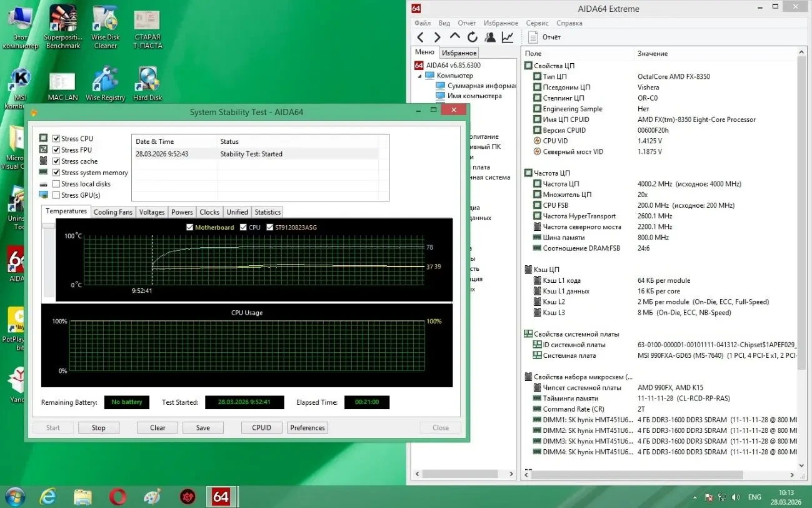The height and width of the screenshot is (508, 812).
Task: Select the Stability Test: Started log entry
Action: pyautogui.click(x=251, y=153)
